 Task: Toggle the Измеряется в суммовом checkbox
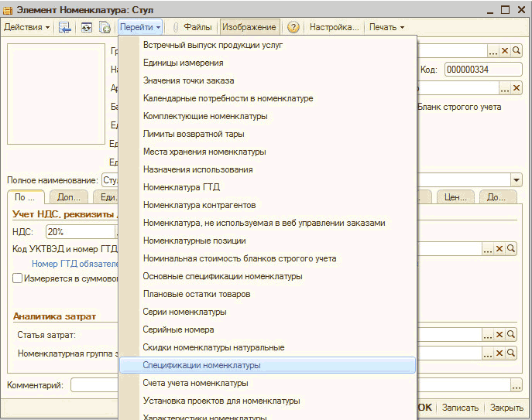point(17,278)
